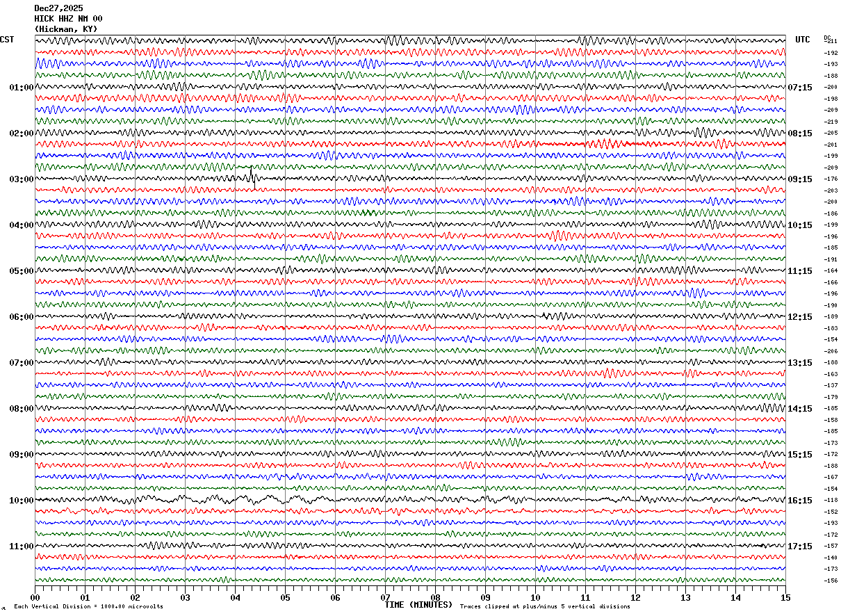Click minute 00 on the time axis
Viewport: 841px width, 616px height.
pos(35,598)
